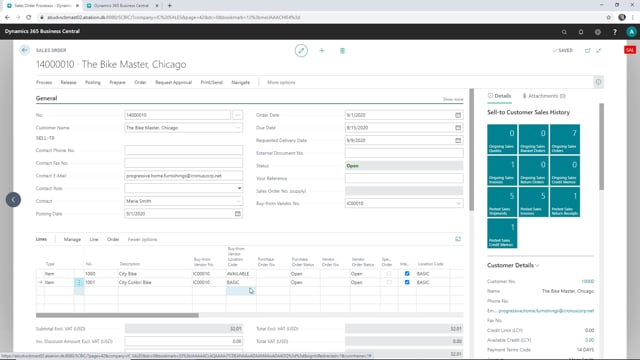Open More options in action bar
This screenshot has width=640, height=360.
coord(281,82)
